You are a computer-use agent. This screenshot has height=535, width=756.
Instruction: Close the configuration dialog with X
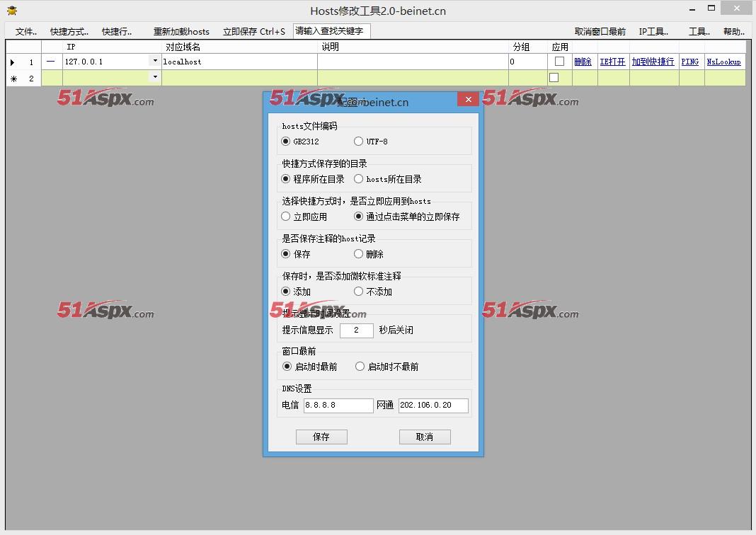point(468,100)
